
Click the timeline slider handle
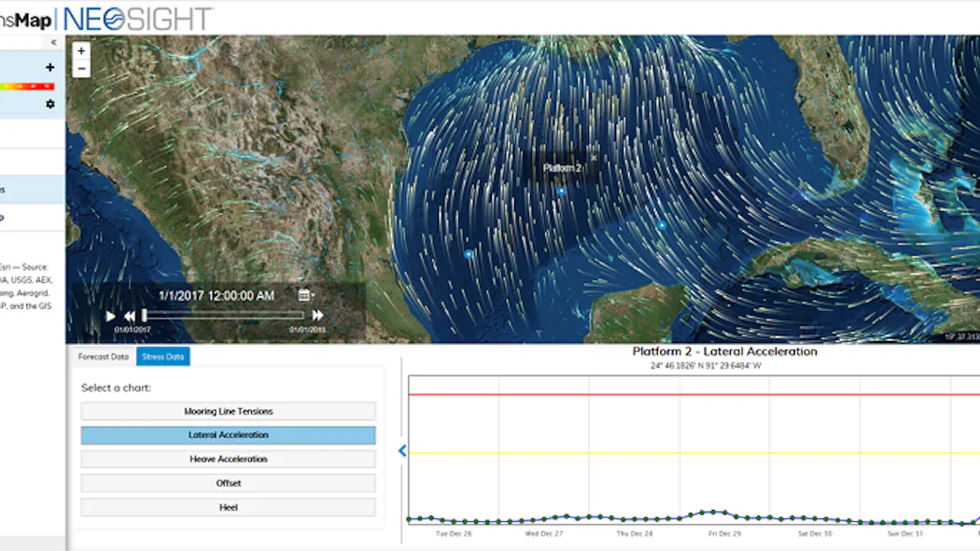pyautogui.click(x=145, y=316)
